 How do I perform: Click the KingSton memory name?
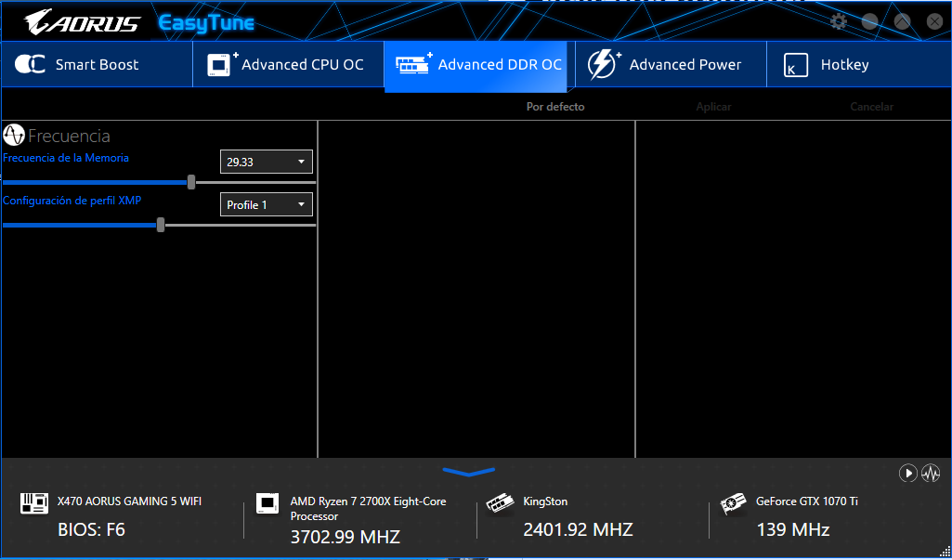545,501
